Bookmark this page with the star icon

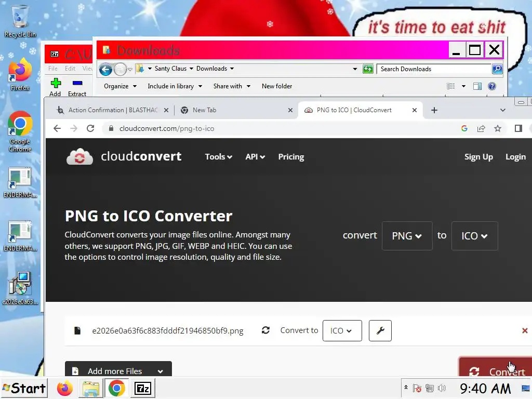(x=498, y=129)
